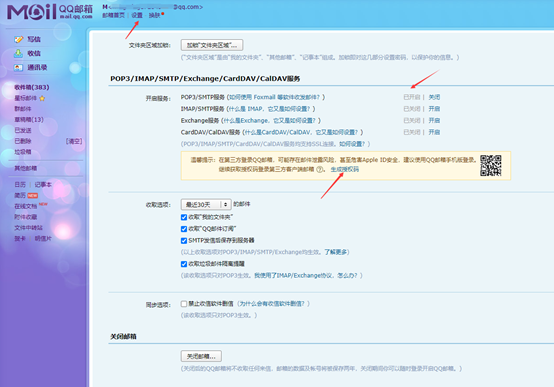Click the 收信 receive mail icon
Screen dimensions: 554x387
click(x=18, y=53)
